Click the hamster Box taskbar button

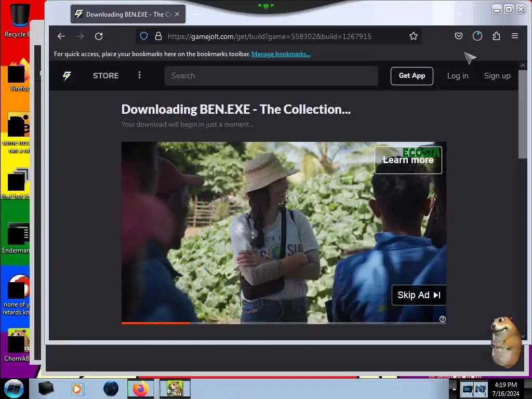pos(175,389)
